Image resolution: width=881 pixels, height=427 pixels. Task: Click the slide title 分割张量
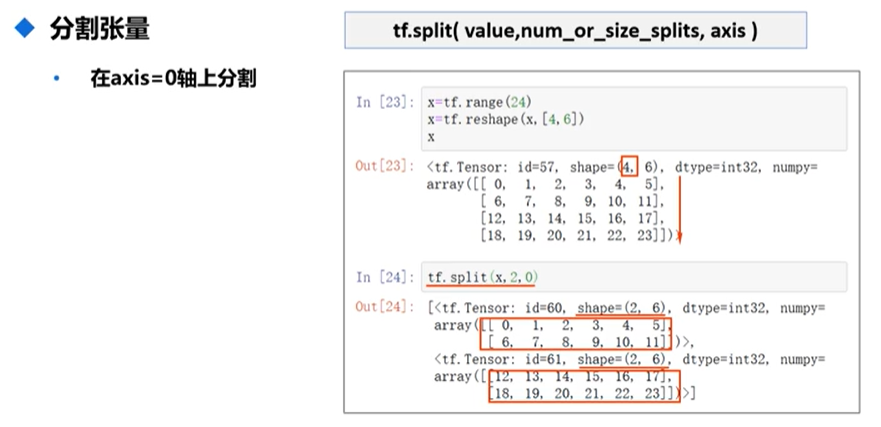[99, 29]
